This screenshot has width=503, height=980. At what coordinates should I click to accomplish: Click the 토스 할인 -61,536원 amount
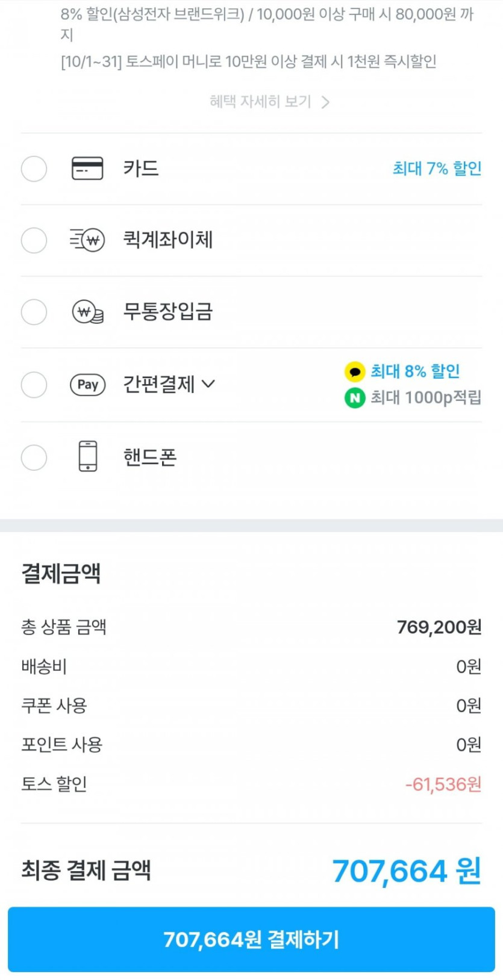(x=443, y=784)
